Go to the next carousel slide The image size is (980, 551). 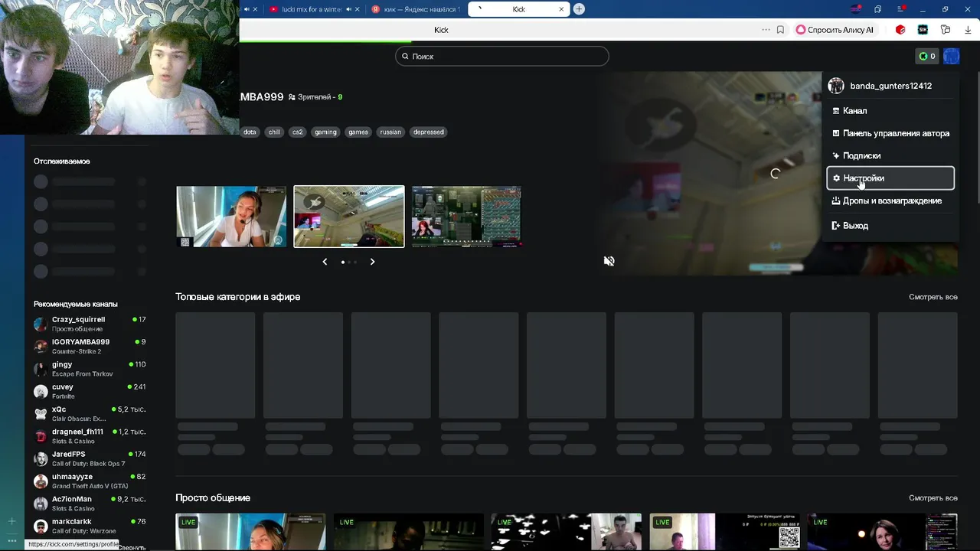coord(372,262)
